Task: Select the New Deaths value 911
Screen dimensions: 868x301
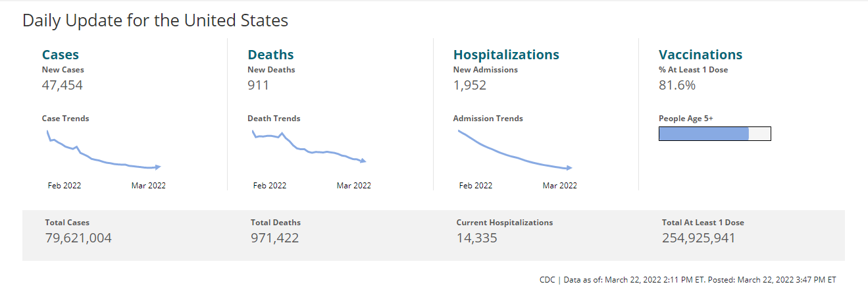Action: click(x=259, y=85)
